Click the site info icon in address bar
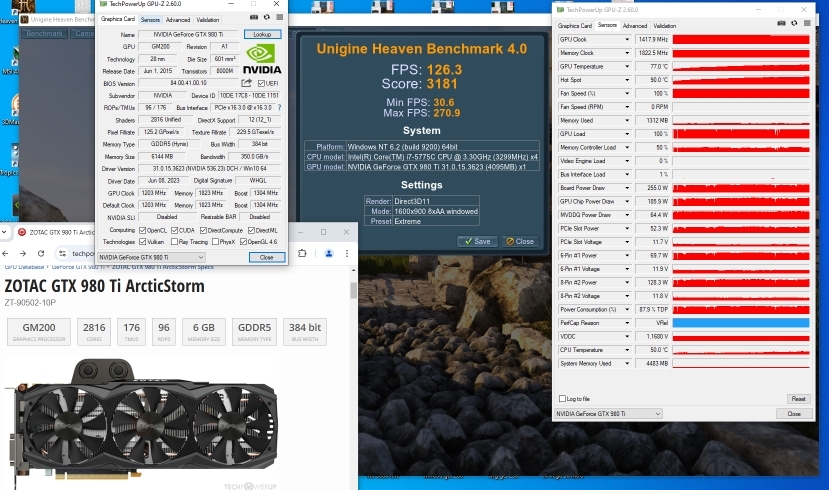Screen dimensions: 829x490 point(62,253)
